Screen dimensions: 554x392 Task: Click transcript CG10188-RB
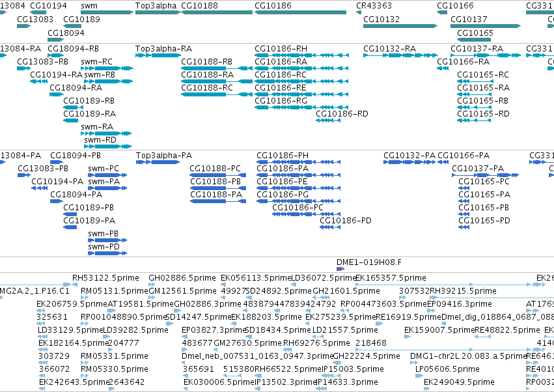tap(217, 68)
